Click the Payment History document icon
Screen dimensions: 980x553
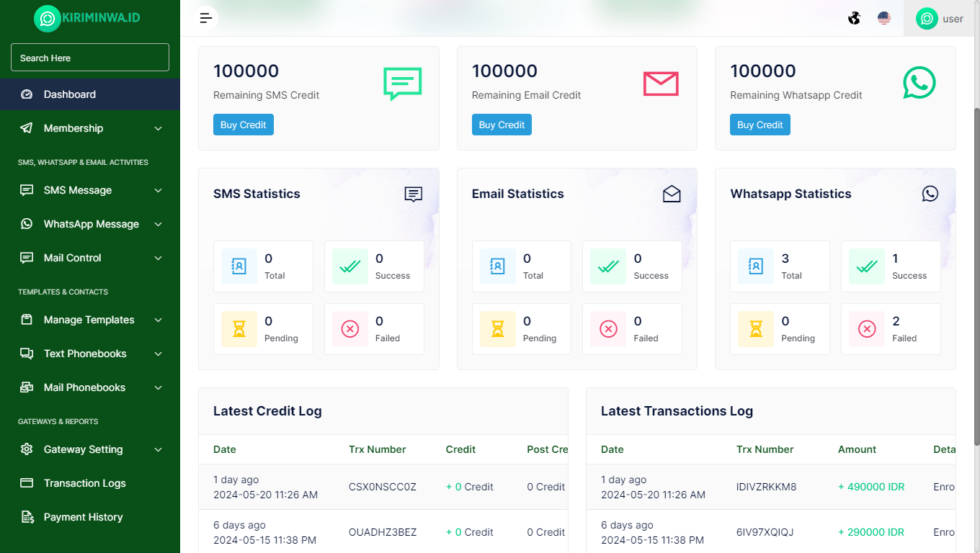pos(27,517)
